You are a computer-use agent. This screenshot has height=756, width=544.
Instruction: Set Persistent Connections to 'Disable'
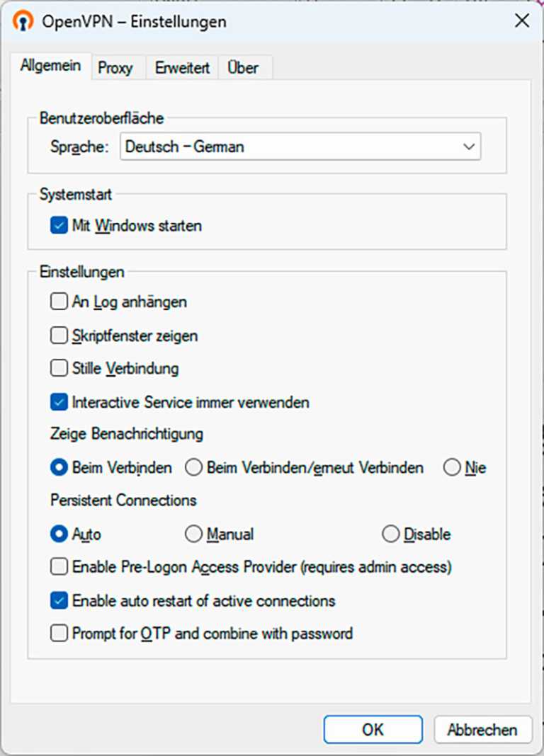coord(390,534)
